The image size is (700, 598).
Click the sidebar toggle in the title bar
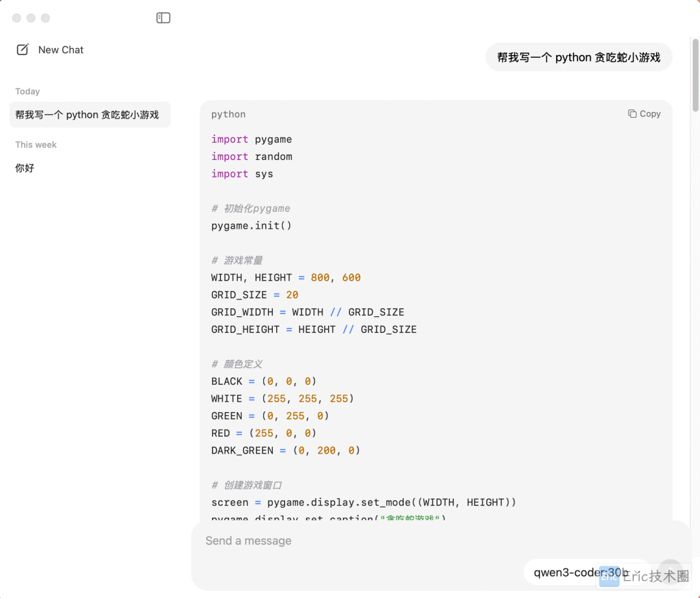pyautogui.click(x=163, y=17)
